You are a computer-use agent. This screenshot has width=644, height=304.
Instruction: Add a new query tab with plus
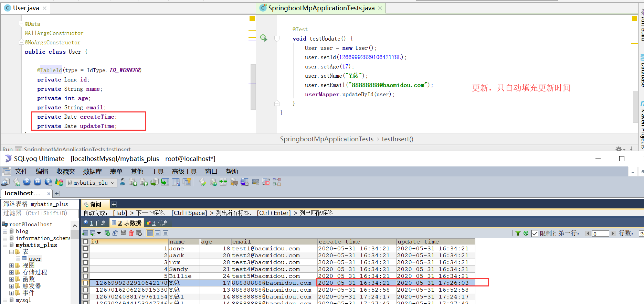114,204
